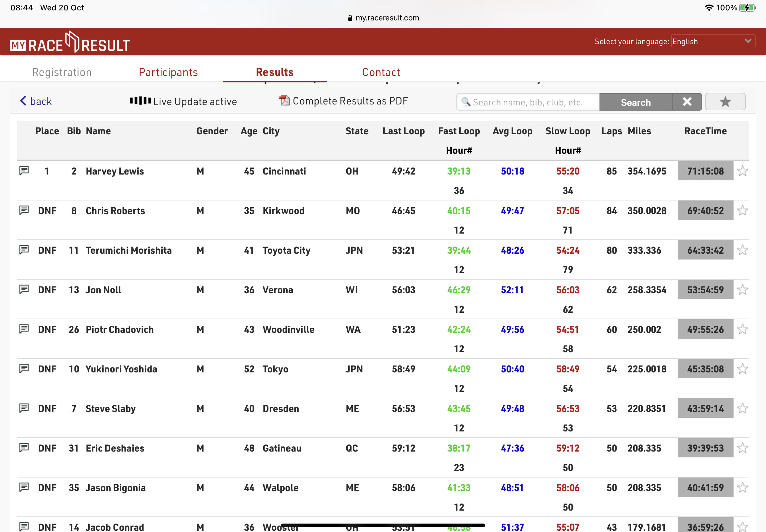Click the Name column header
The image size is (766, 532).
click(x=98, y=131)
